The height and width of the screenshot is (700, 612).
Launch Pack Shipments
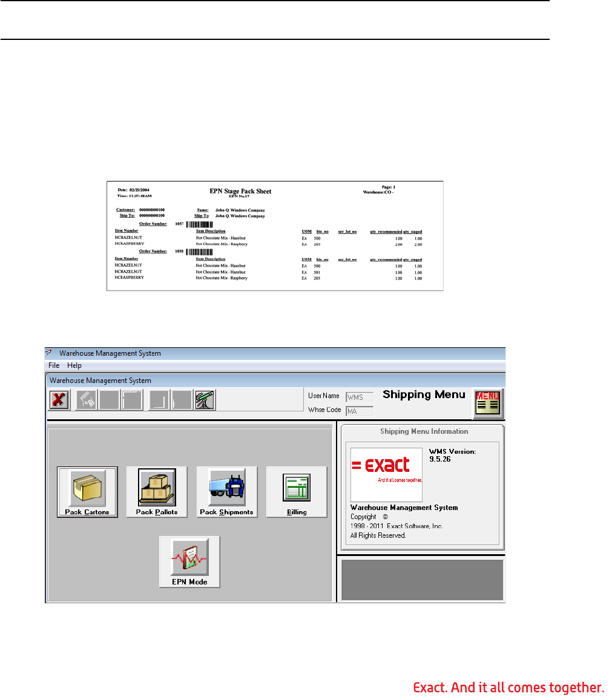point(227,492)
